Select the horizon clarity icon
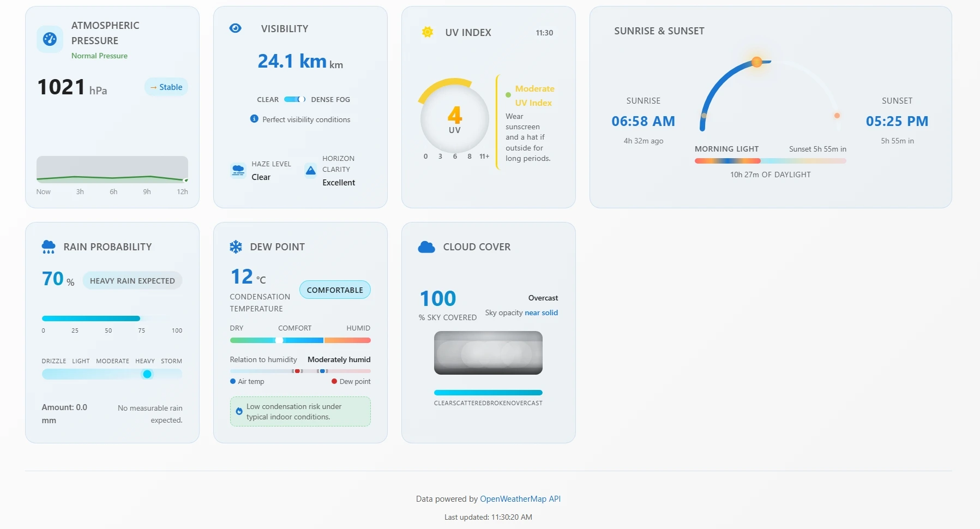Image resolution: width=980 pixels, height=529 pixels. (x=310, y=170)
